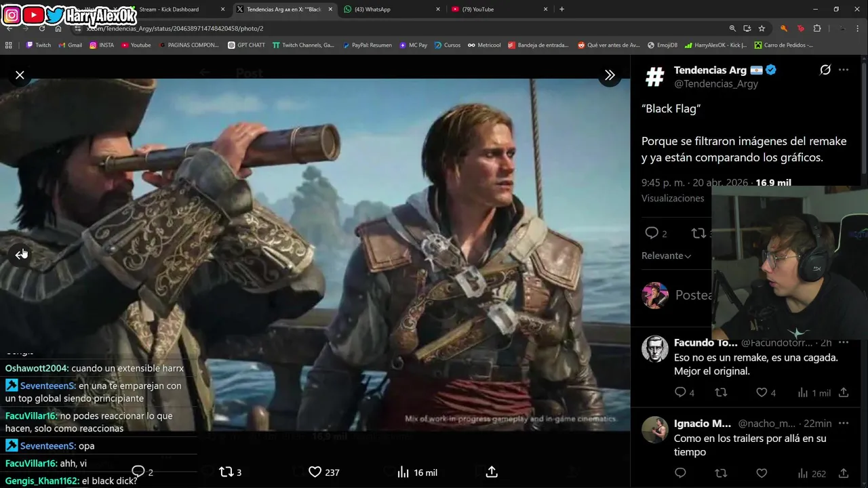Open the Metricool bookmark

pos(484,45)
